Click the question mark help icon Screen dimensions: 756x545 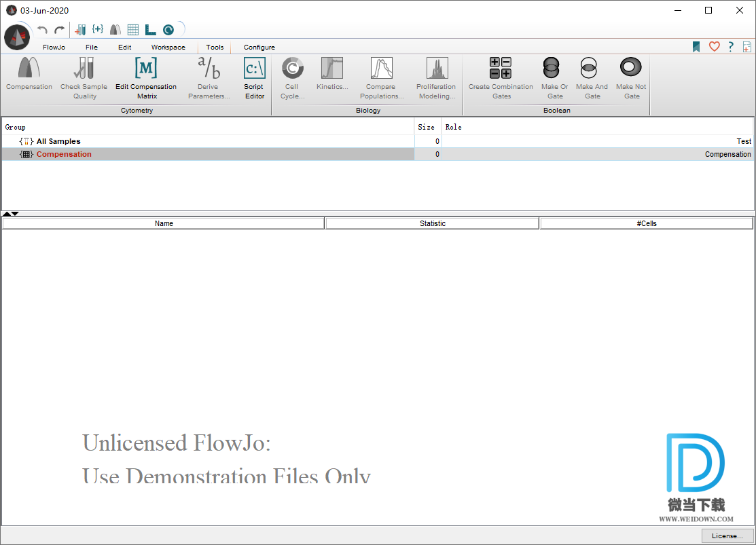click(x=731, y=47)
